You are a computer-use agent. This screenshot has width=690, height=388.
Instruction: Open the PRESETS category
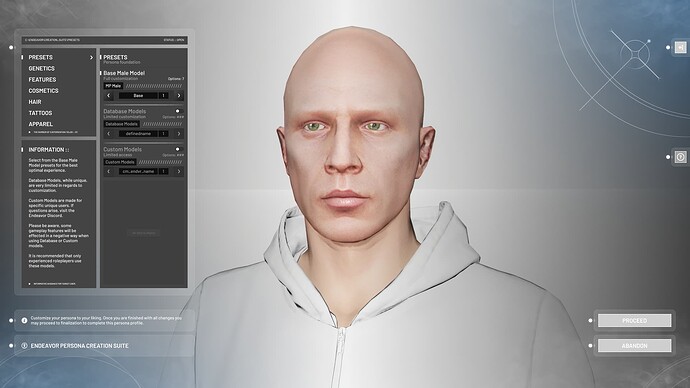[40, 57]
